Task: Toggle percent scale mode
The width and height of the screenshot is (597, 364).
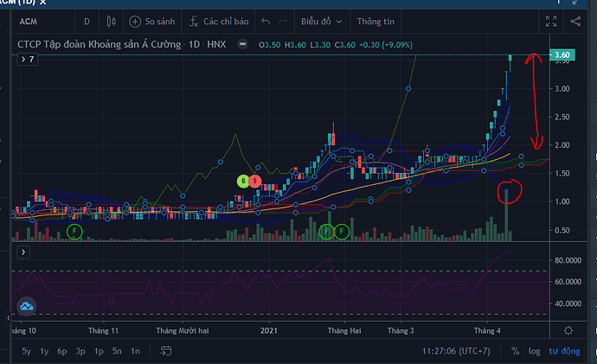Action: pos(516,351)
